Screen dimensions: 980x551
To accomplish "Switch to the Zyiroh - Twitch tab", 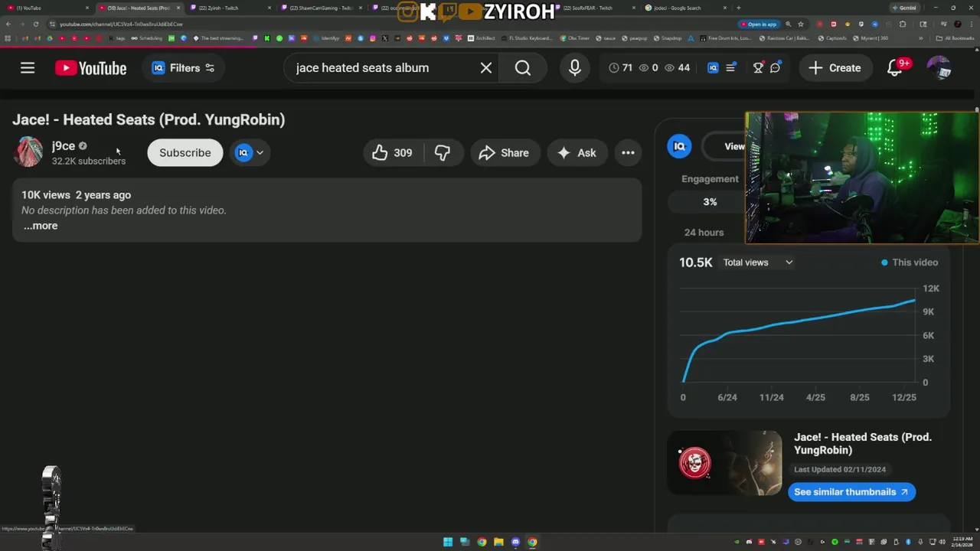I will tap(230, 8).
